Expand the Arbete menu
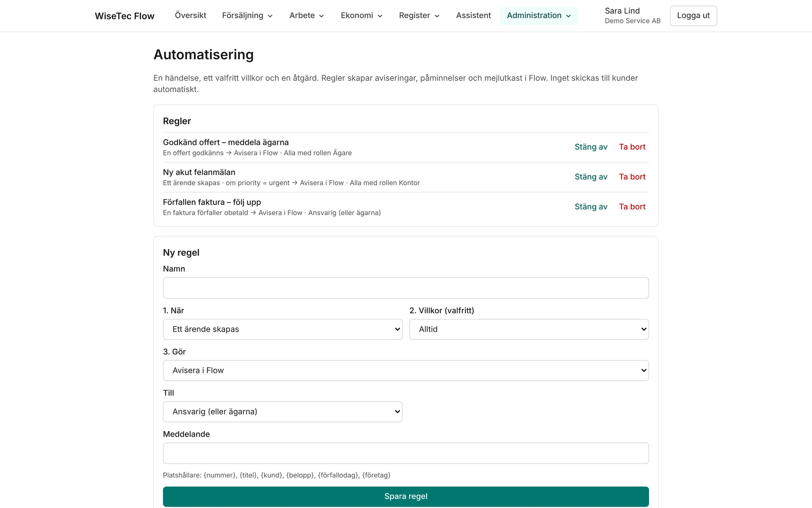Image resolution: width=812 pixels, height=508 pixels. click(307, 16)
